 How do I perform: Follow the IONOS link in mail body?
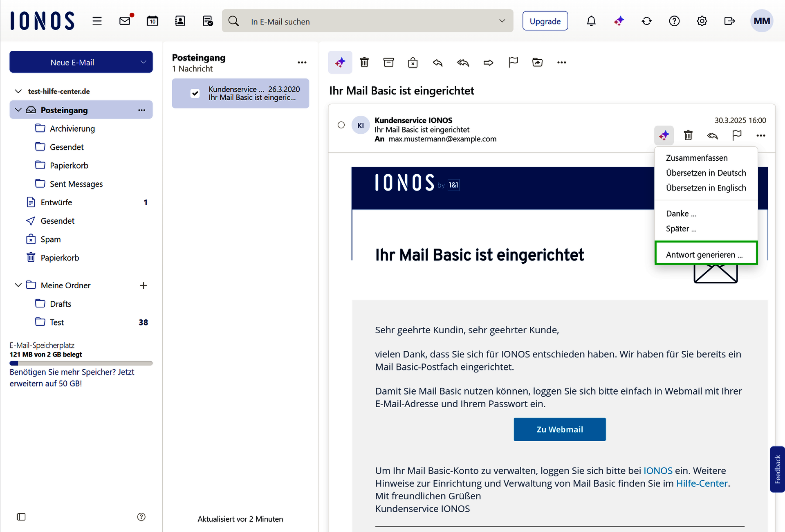[658, 471]
